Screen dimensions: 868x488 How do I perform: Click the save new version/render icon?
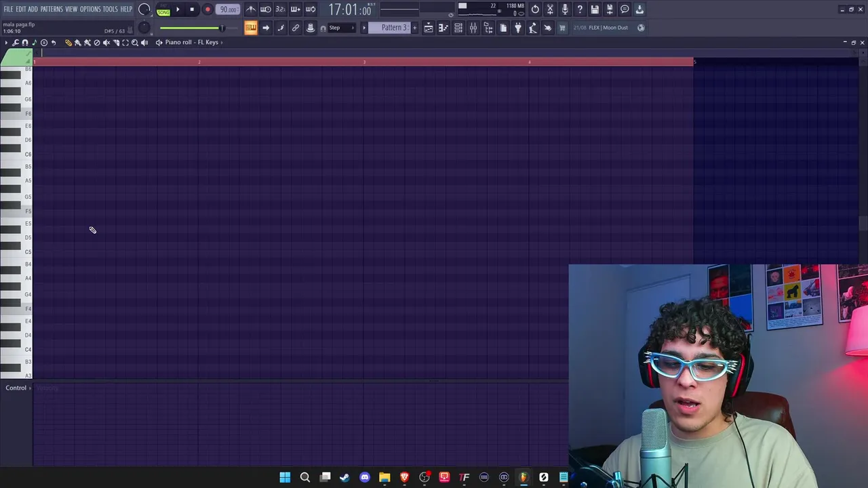pos(610,9)
